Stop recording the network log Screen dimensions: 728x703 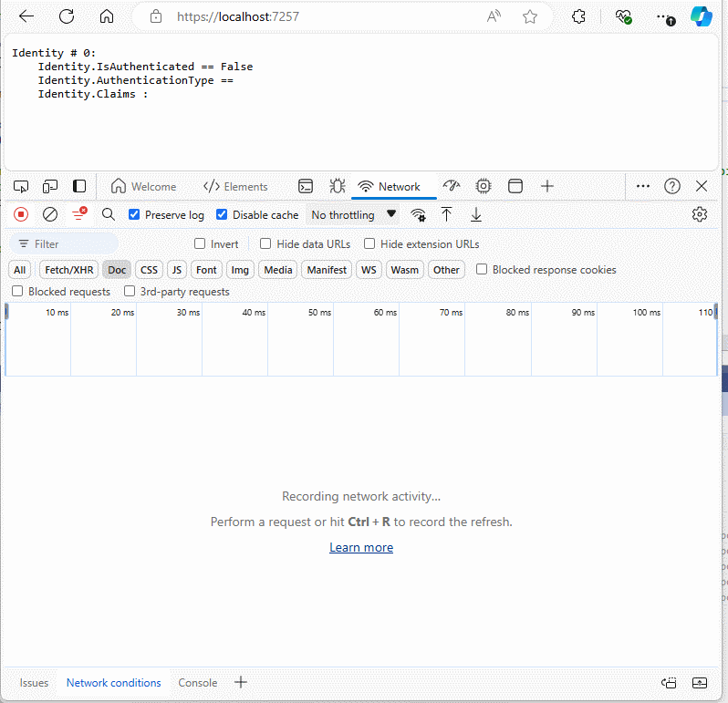pyautogui.click(x=21, y=215)
